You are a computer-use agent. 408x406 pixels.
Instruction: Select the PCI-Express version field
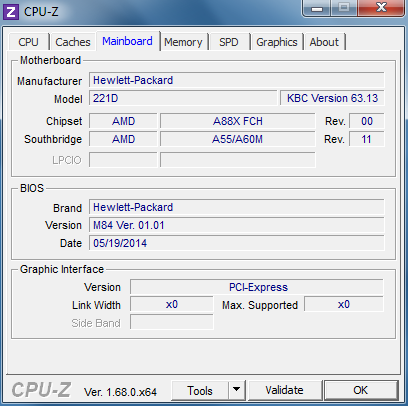point(257,287)
